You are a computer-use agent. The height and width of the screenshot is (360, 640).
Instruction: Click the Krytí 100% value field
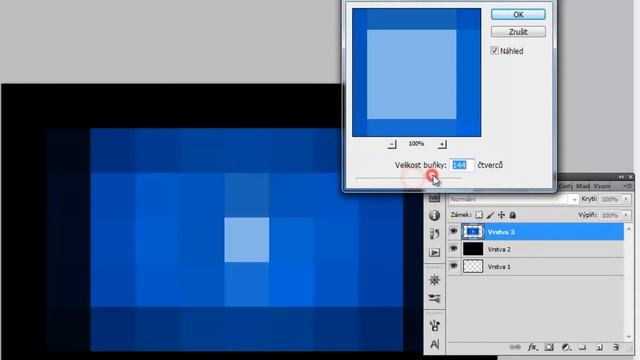(610, 199)
